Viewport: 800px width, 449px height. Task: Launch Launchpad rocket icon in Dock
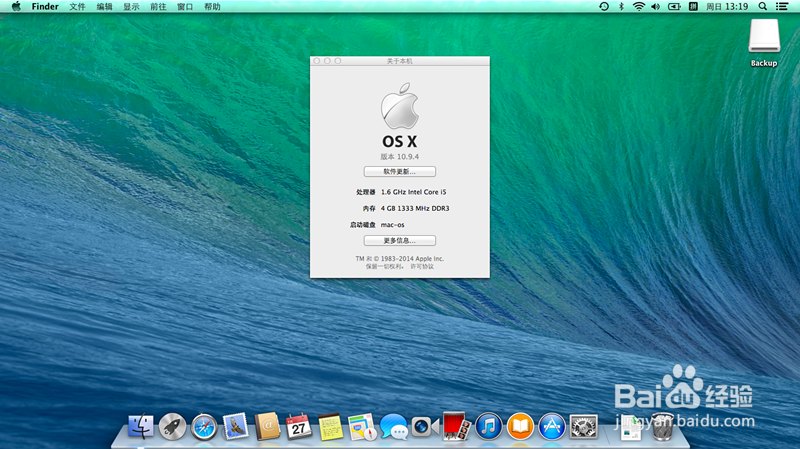click(x=172, y=427)
